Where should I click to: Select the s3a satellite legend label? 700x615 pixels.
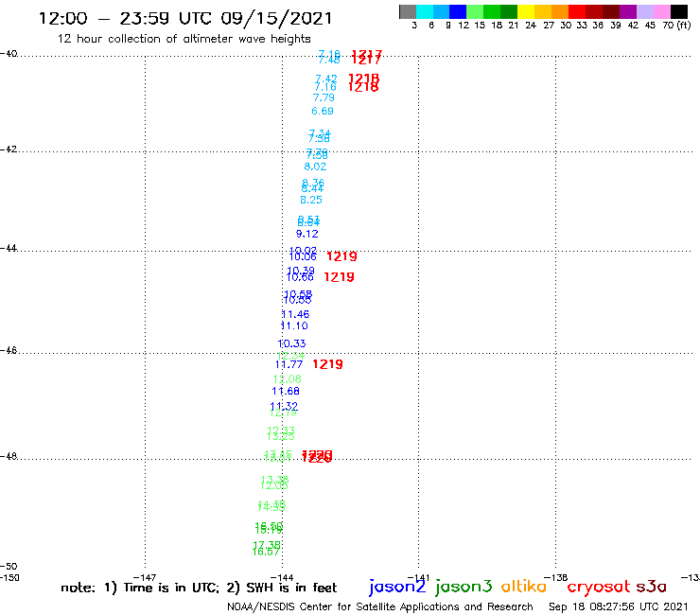[x=651, y=587]
